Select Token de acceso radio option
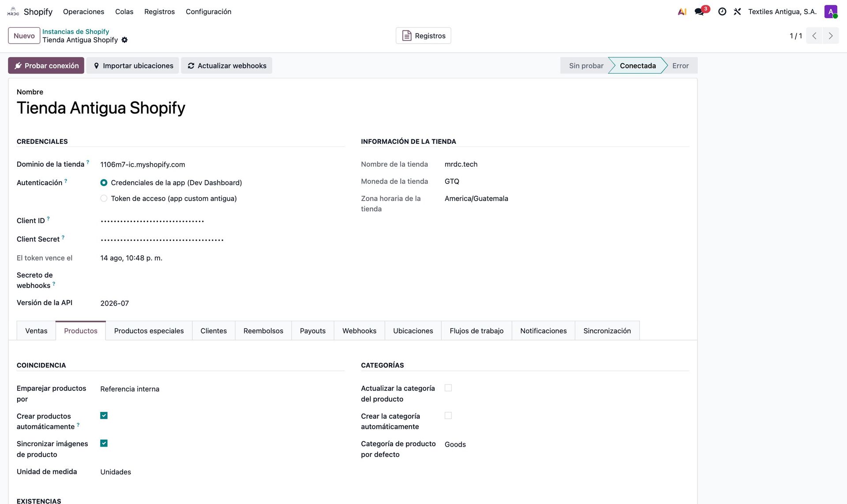Viewport: 847px width, 504px height. coord(104,198)
